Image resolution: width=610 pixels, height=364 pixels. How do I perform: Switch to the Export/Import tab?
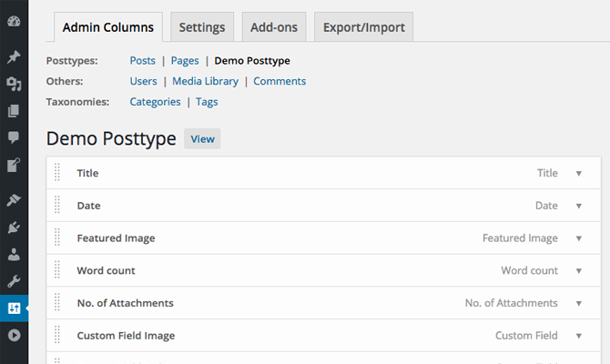[x=364, y=27]
